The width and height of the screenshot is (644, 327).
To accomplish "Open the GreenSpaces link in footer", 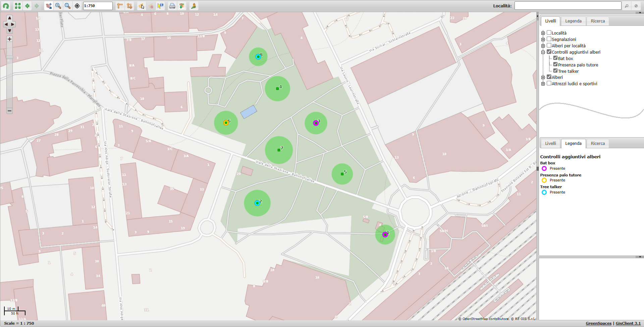I will pyautogui.click(x=598, y=323).
